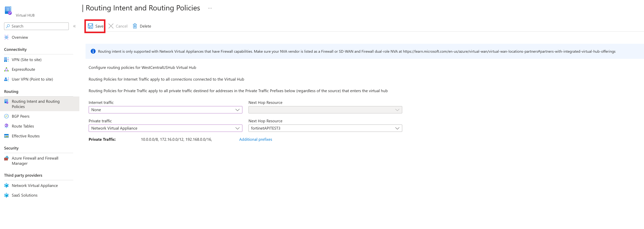Screen dimensions: 644x229
Task: Open the Route Tables page
Action: click(23, 126)
